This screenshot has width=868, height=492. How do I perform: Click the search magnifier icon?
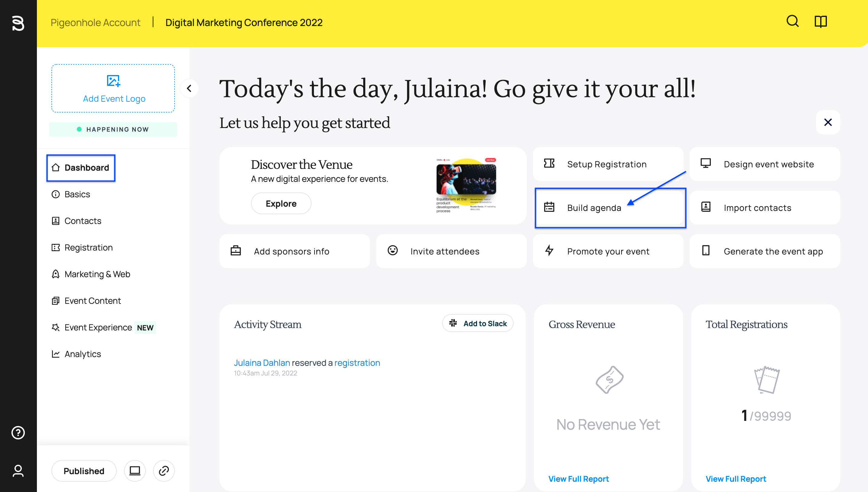click(792, 21)
